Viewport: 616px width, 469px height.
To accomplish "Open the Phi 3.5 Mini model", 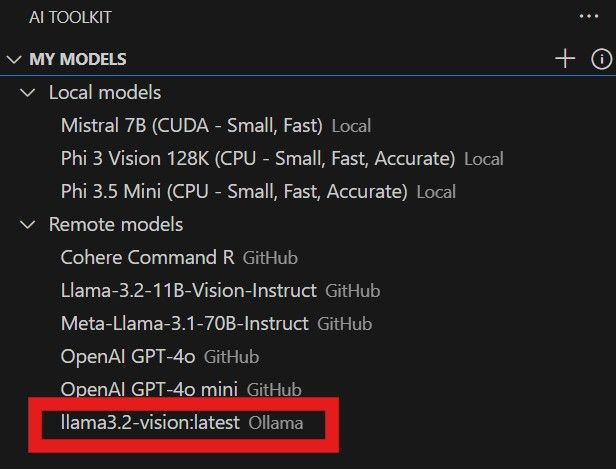I will tap(234, 192).
